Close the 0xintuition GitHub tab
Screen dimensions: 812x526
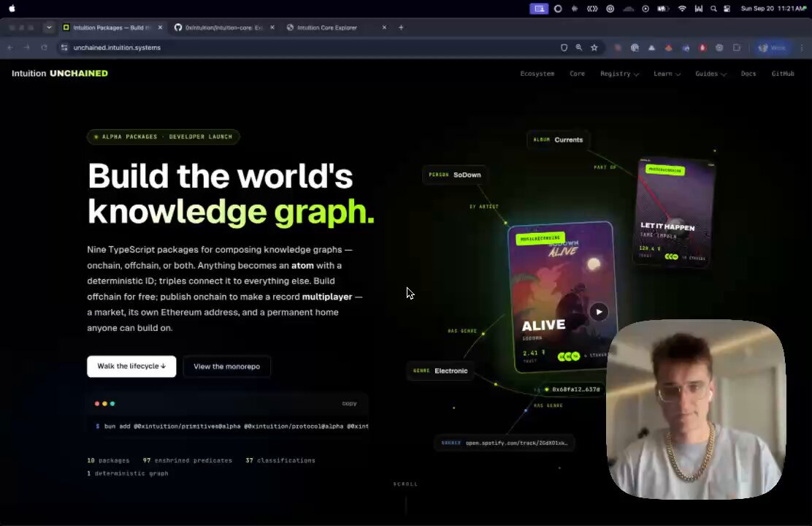point(272,28)
